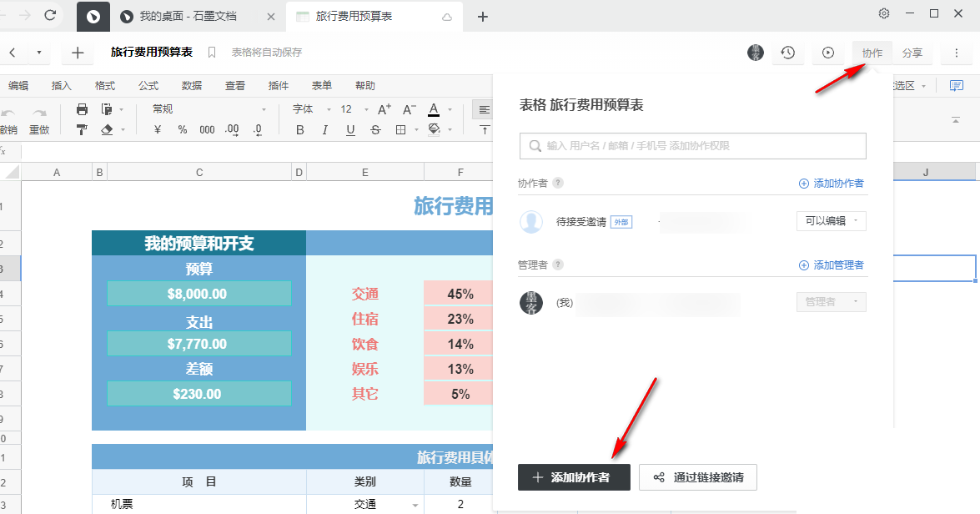980x514 pixels.
Task: Apply thousands separator 000 format
Action: pos(207,129)
